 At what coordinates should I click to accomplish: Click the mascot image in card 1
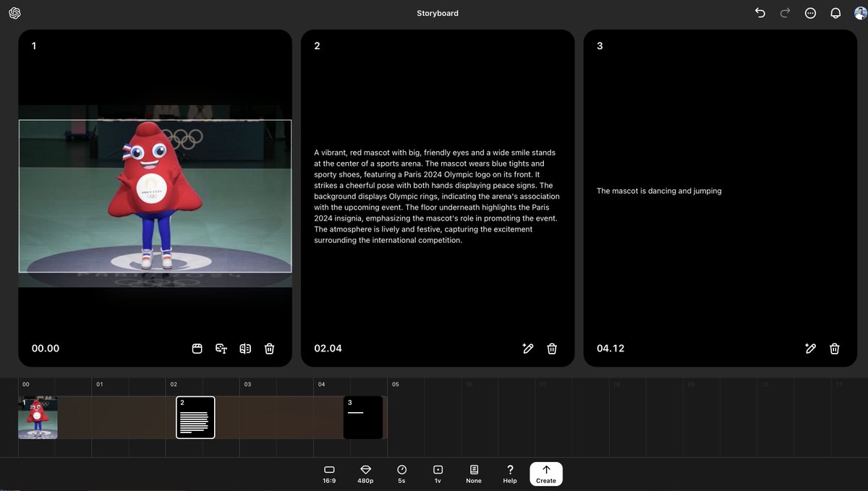click(x=155, y=196)
